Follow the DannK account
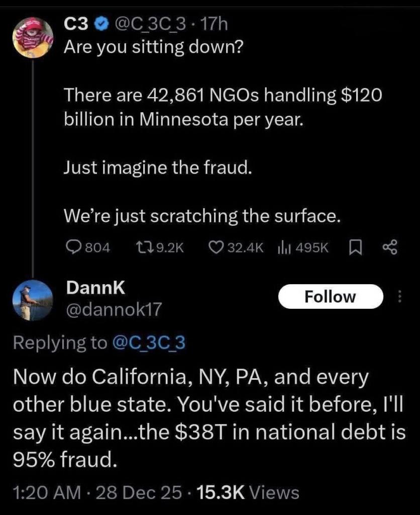420x515 pixels. (x=330, y=297)
